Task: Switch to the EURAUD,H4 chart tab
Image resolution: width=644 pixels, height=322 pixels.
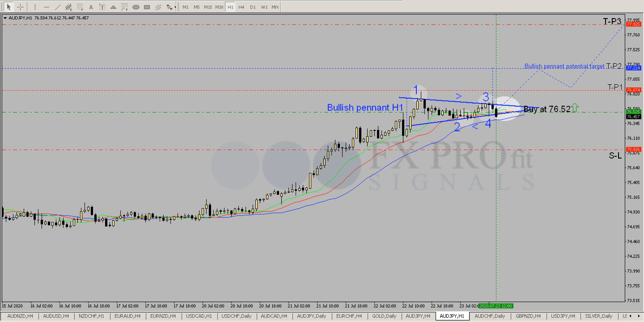Action: click(x=127, y=316)
